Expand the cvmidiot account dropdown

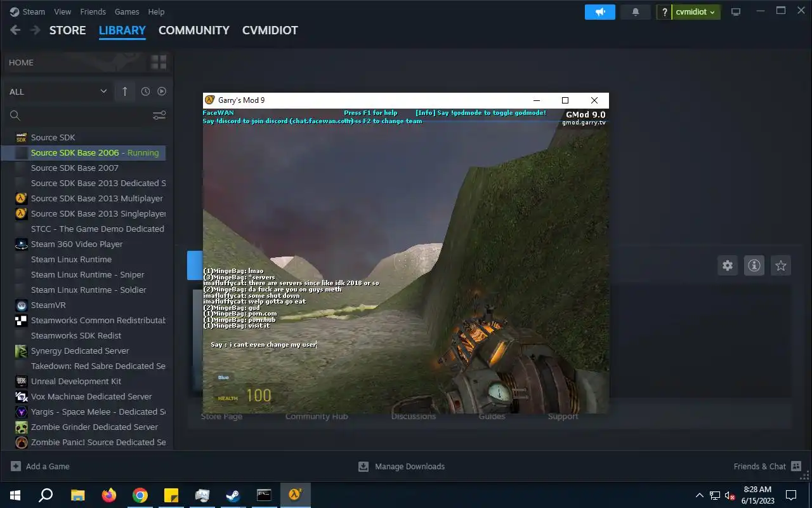tap(696, 12)
